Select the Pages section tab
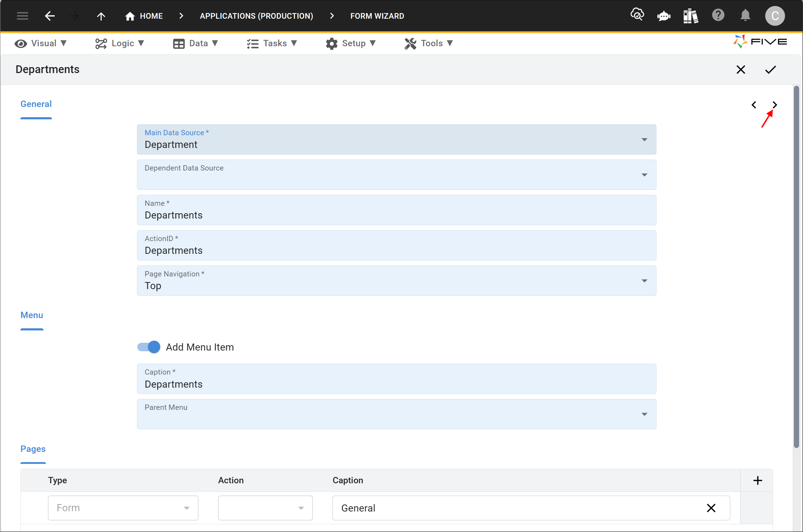This screenshot has width=803, height=532. coord(33,449)
